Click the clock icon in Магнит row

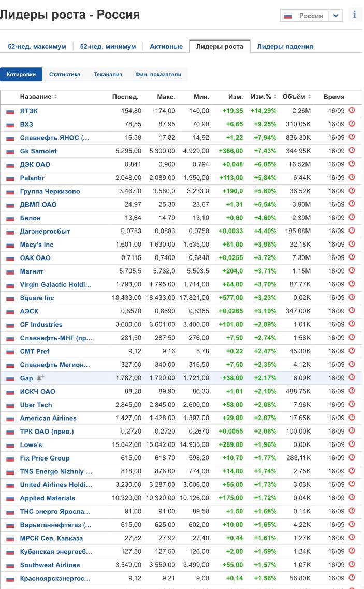point(352,270)
